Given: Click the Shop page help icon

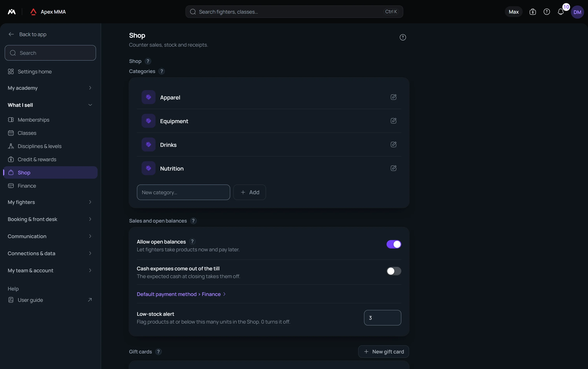Looking at the screenshot, I should pyautogui.click(x=403, y=37).
